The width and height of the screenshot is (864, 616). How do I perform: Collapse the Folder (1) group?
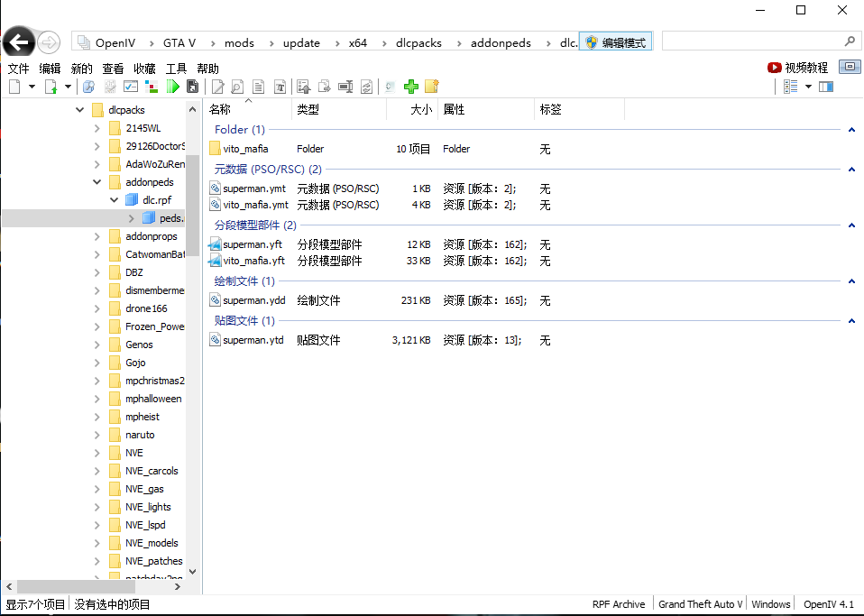pos(851,130)
